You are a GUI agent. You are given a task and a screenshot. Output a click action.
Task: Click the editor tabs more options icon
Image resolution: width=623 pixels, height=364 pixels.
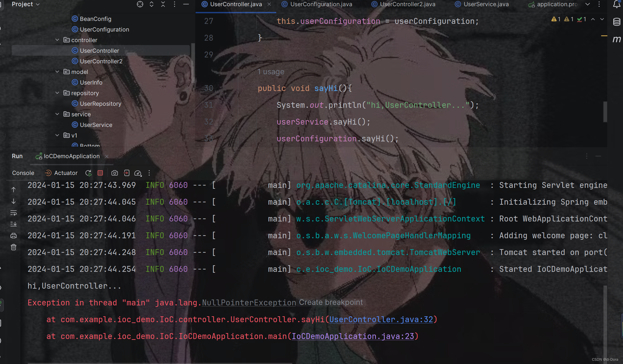click(599, 4)
